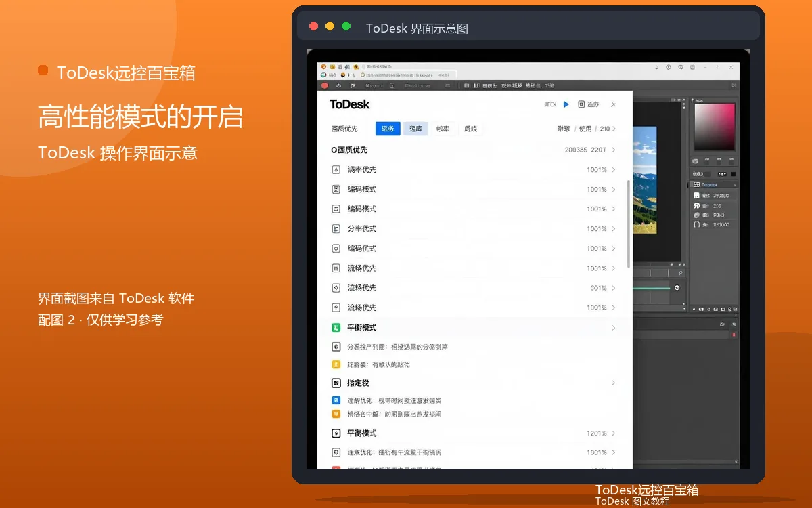Click red circle icon in dark editor toolbar
Image resolution: width=812 pixels, height=508 pixels.
coord(325,86)
